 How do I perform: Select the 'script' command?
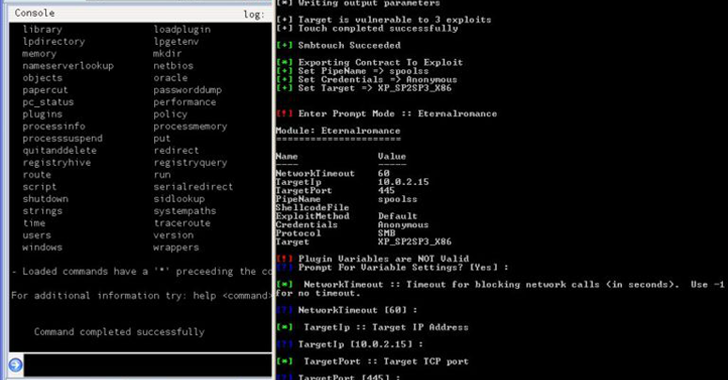click(39, 187)
